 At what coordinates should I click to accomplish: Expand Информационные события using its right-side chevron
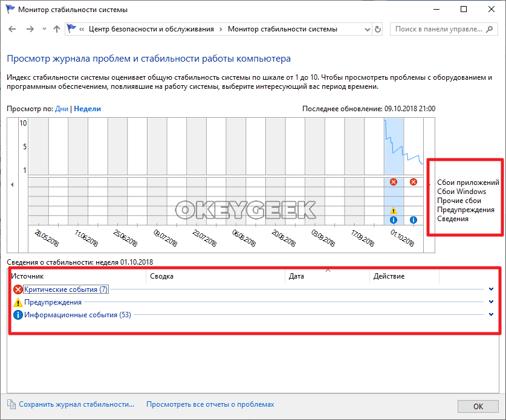pyautogui.click(x=491, y=315)
